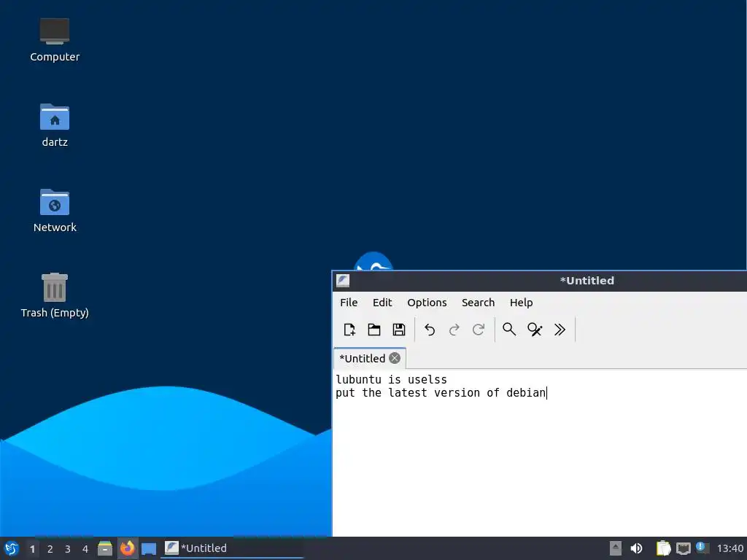The image size is (747, 560).
Task: Click the line 'put the latest version of debian'
Action: (441, 393)
